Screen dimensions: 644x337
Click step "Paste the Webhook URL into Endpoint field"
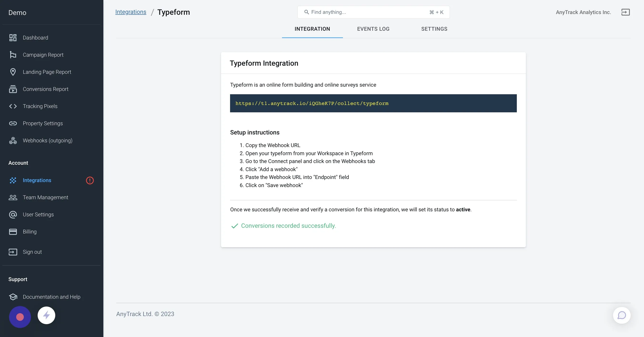tap(297, 177)
